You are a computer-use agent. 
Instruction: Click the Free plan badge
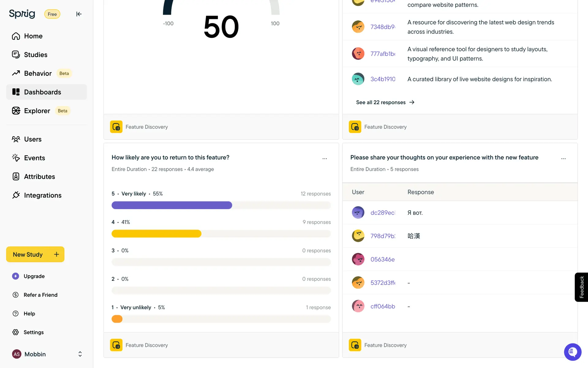pos(52,14)
